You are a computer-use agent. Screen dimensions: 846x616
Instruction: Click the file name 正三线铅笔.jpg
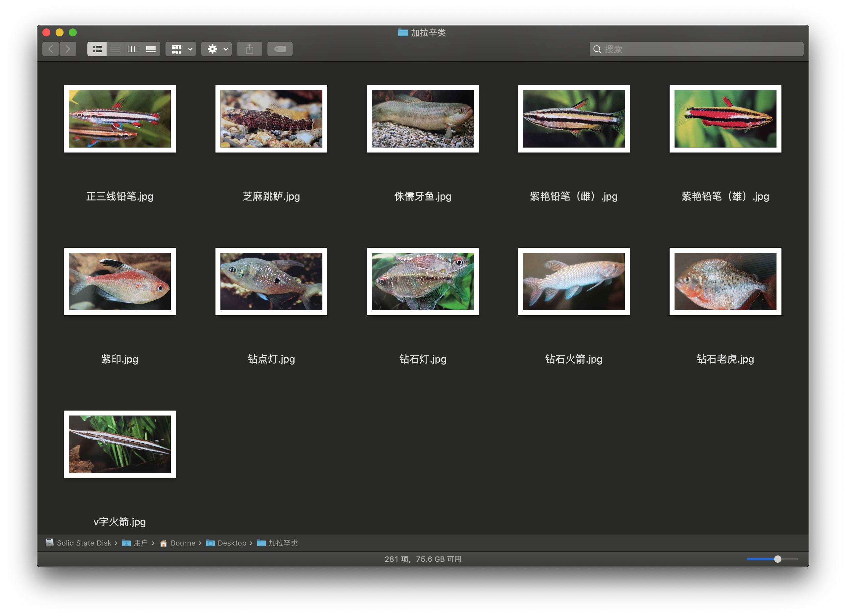point(120,197)
